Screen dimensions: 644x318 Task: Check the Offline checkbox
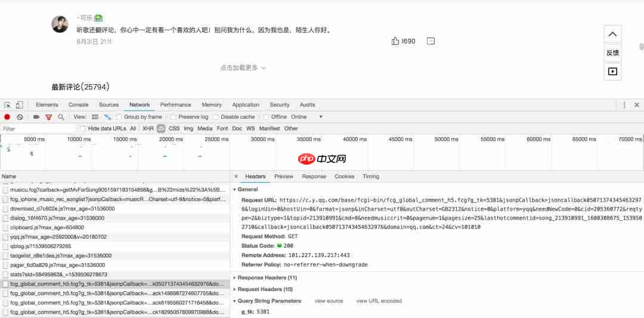266,117
